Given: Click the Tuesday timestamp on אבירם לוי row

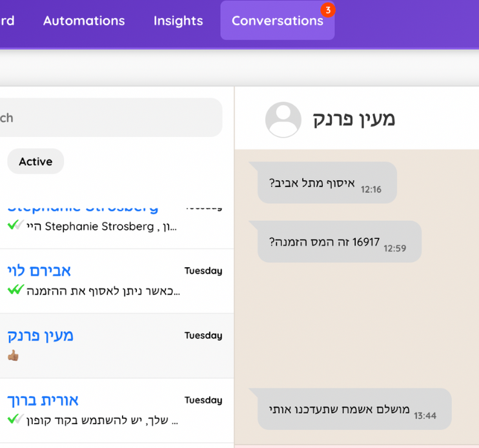Looking at the screenshot, I should pos(203,270).
